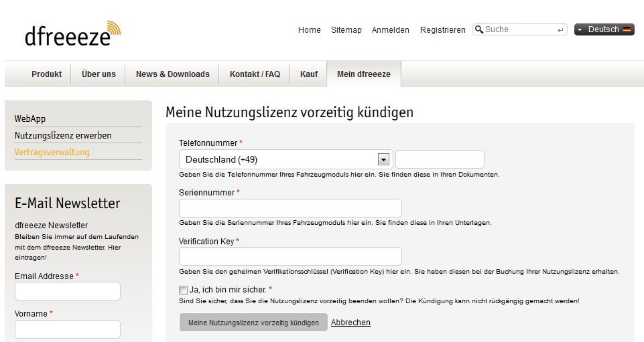
Task: Open the Kontakt / FAQ tab
Action: [255, 74]
